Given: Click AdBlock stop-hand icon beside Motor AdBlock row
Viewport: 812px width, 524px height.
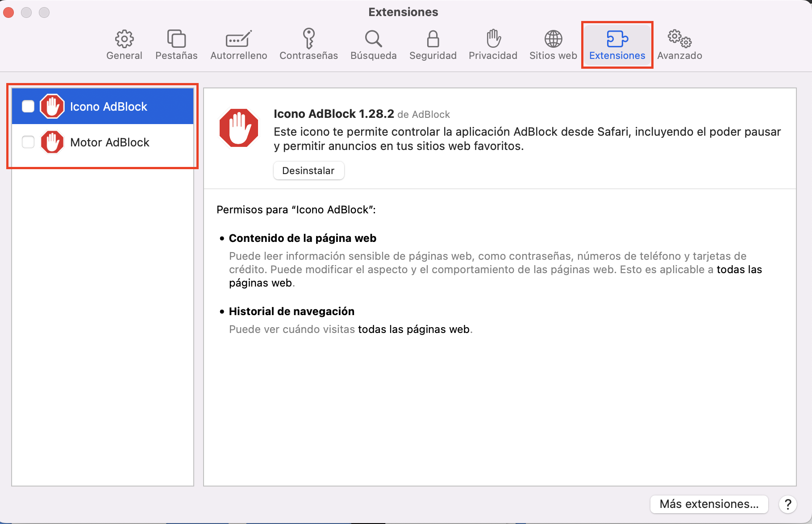Looking at the screenshot, I should [52, 142].
